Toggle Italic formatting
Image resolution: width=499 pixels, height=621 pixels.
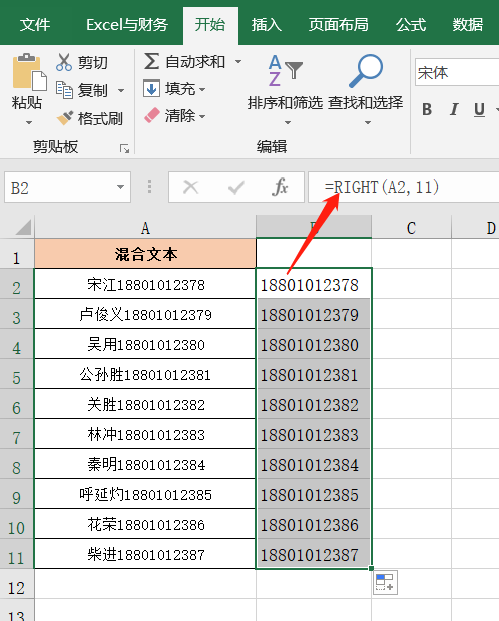[x=454, y=109]
